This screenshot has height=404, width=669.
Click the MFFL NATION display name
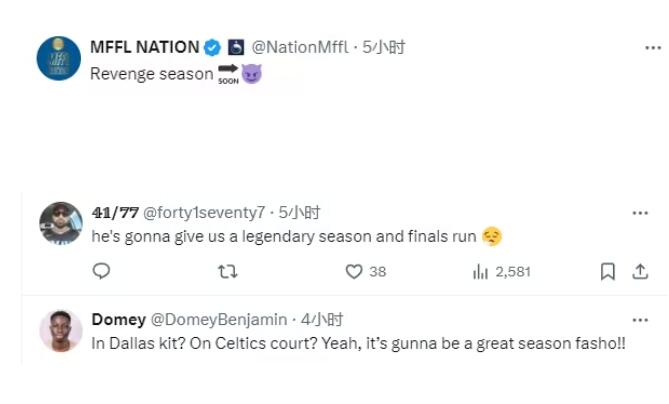(144, 47)
